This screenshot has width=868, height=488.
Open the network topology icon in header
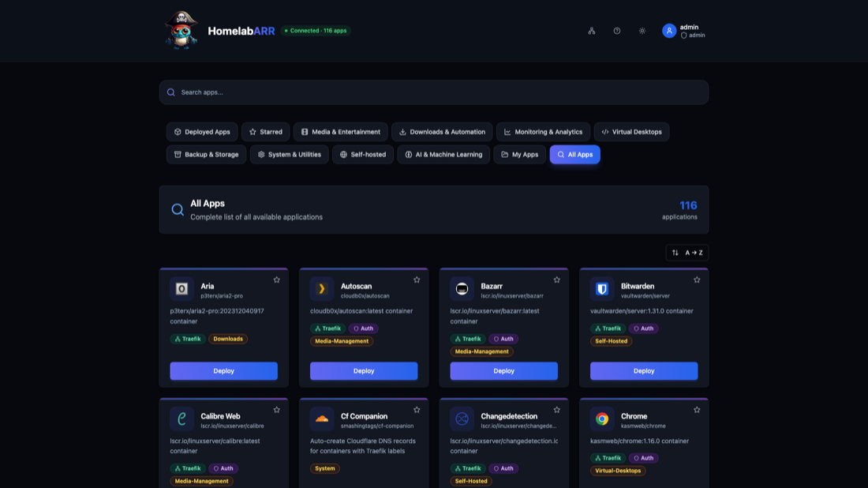591,31
